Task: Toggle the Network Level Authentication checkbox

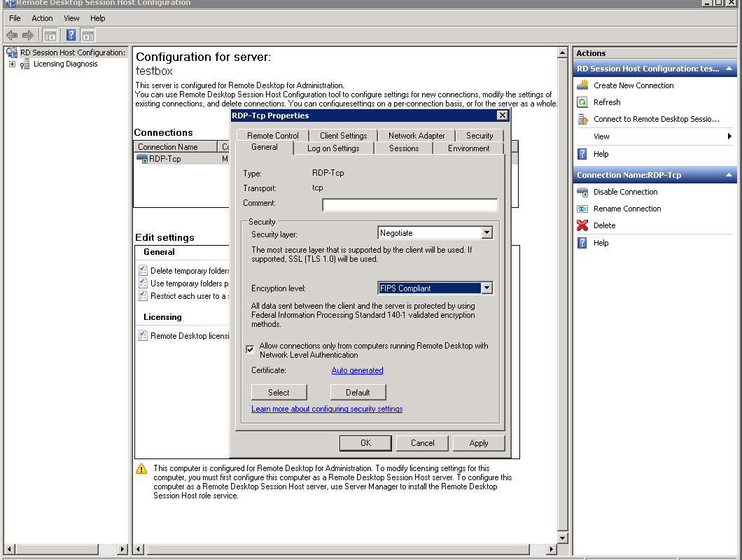Action: tap(250, 349)
